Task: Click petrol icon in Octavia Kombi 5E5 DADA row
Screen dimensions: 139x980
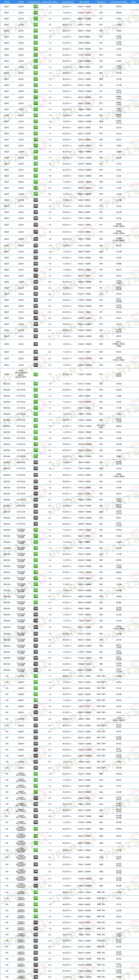Action: tap(35, 572)
